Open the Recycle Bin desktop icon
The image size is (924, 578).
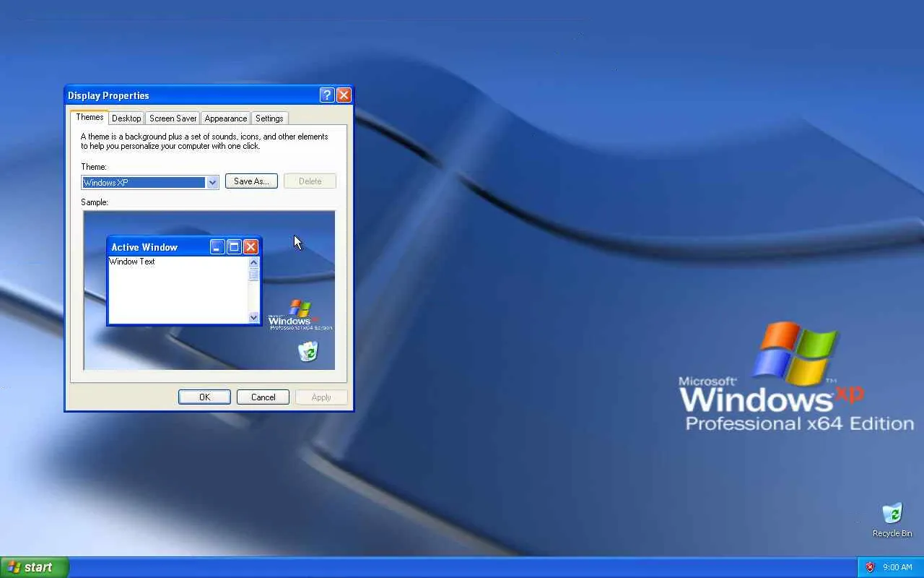[x=892, y=520]
